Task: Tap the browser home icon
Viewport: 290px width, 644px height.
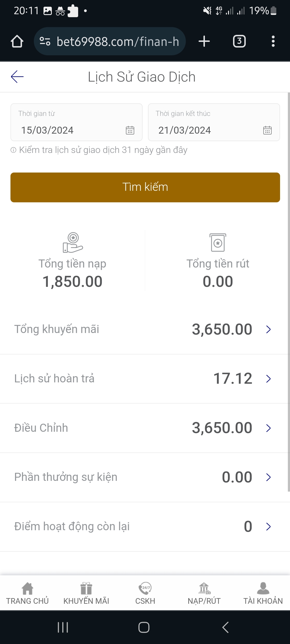Action: tap(17, 42)
